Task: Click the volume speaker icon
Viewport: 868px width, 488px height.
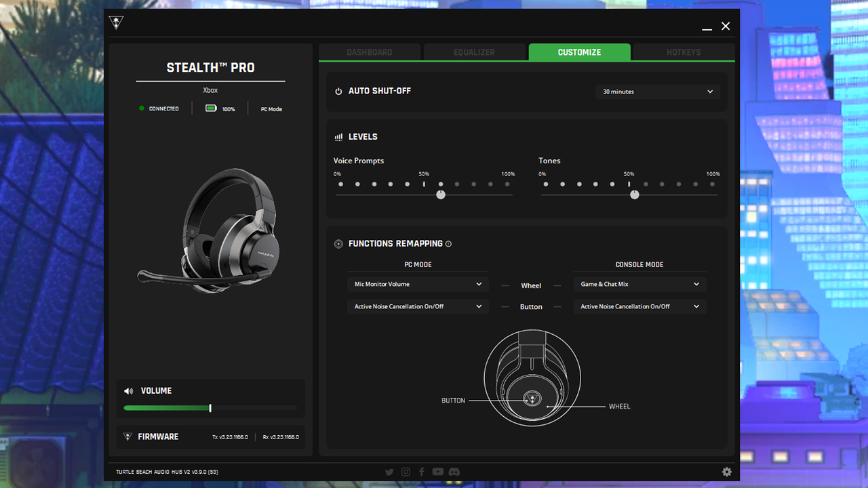Action: [x=129, y=391]
